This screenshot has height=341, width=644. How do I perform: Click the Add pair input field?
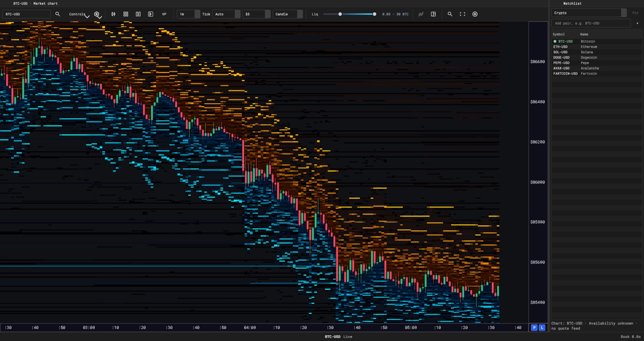click(591, 23)
